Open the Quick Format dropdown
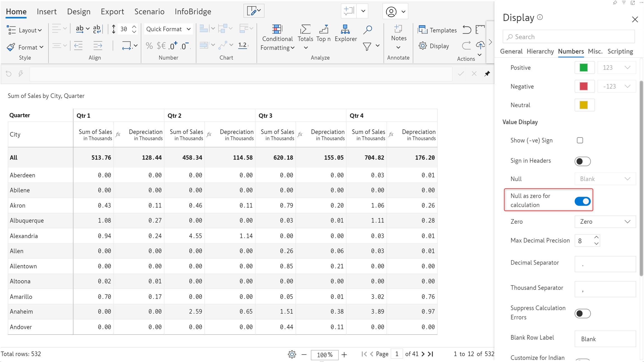This screenshot has height=362, width=644. click(x=168, y=29)
